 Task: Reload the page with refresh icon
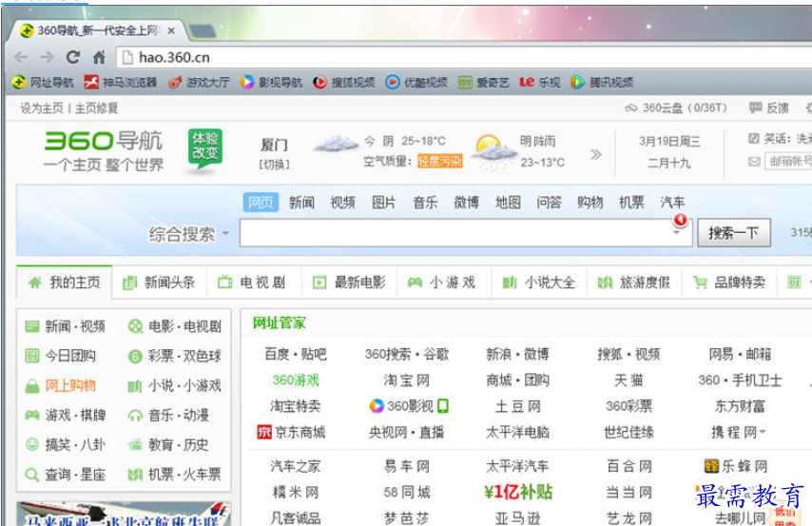coord(73,57)
